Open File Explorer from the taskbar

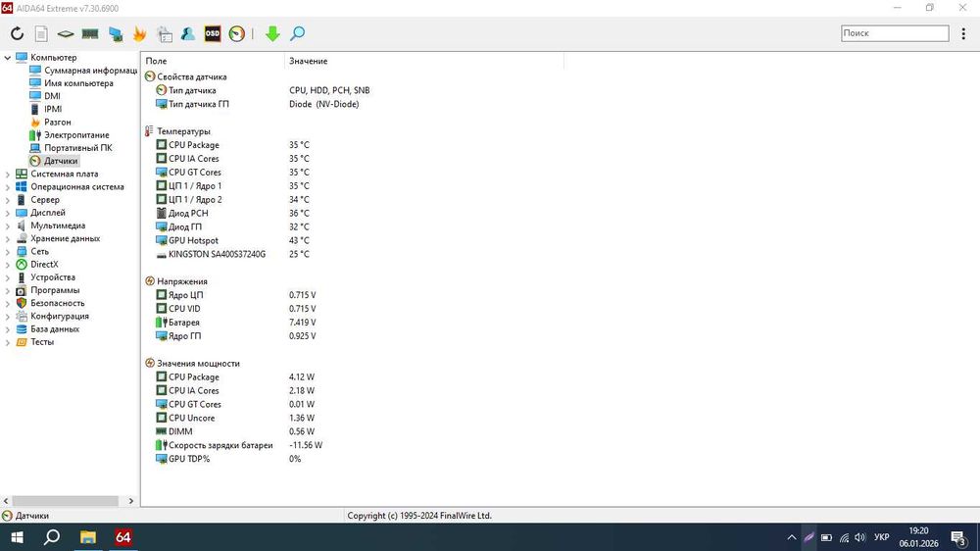[x=87, y=537]
